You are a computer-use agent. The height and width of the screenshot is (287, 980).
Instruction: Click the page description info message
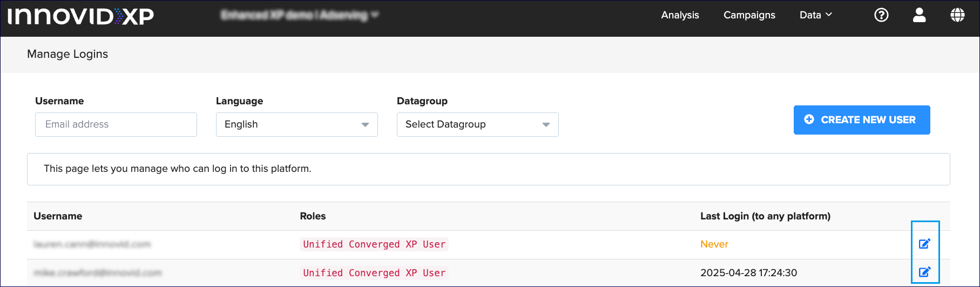(489, 169)
